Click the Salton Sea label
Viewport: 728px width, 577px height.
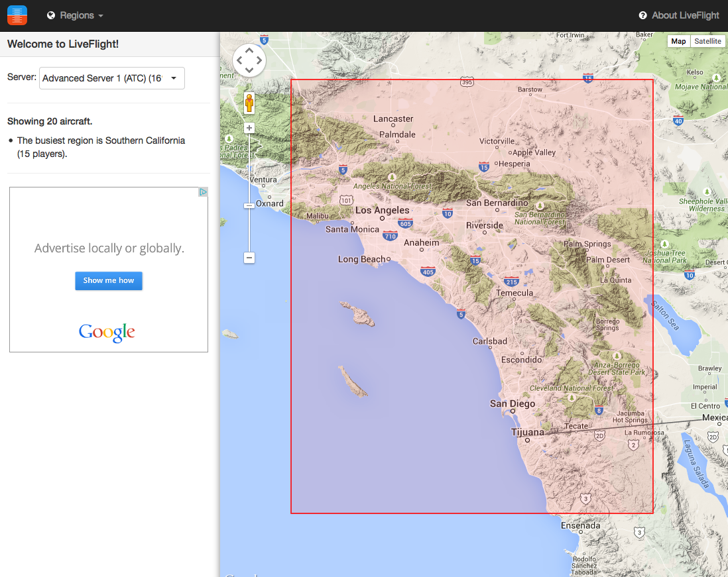coord(665,315)
